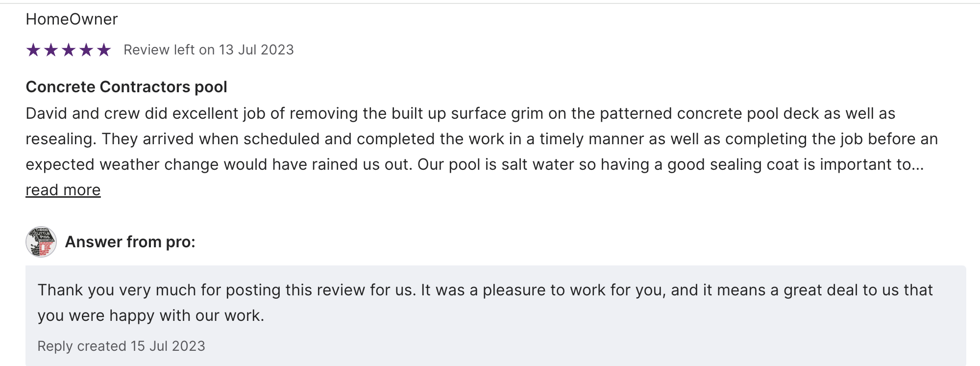Click the fourth purple rating star
The height and width of the screenshot is (366, 980).
[x=86, y=50]
